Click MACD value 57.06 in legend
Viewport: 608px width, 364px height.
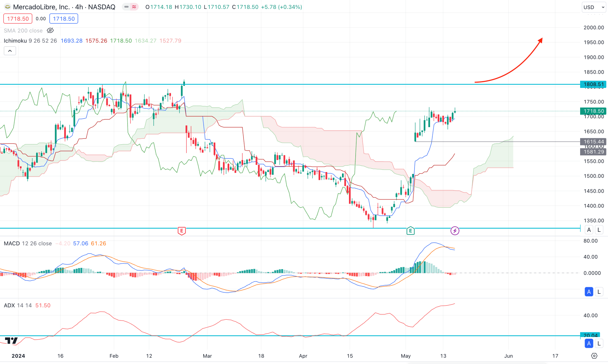pos(81,244)
